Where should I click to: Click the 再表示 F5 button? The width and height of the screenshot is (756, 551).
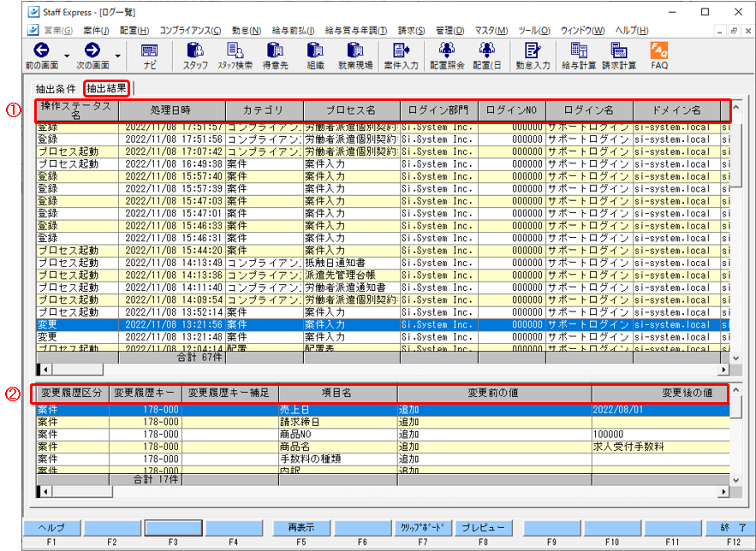pyautogui.click(x=301, y=528)
